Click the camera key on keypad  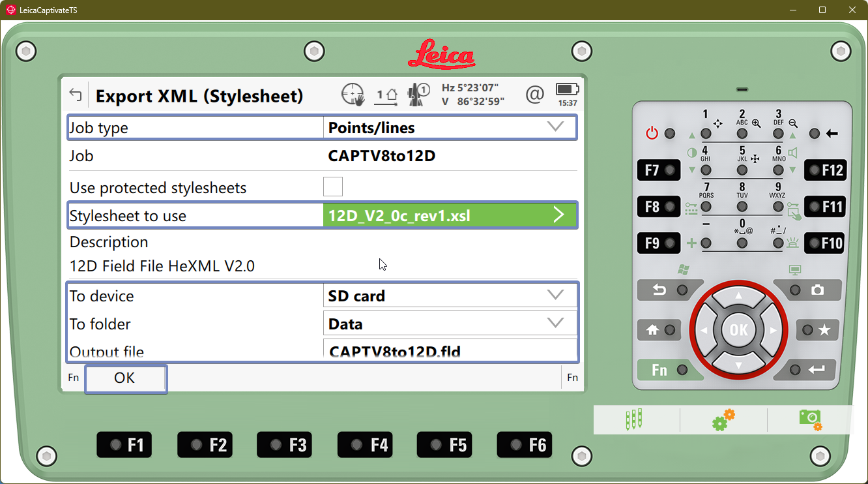tap(807, 290)
